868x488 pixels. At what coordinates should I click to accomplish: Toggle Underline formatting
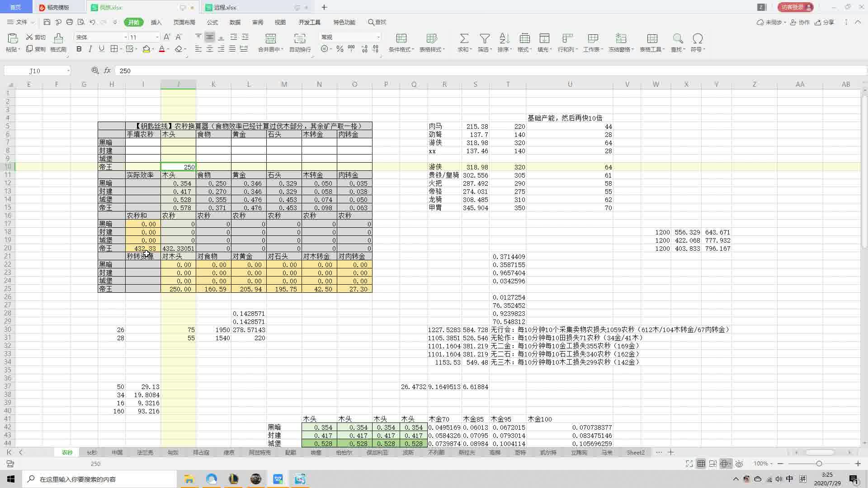102,49
